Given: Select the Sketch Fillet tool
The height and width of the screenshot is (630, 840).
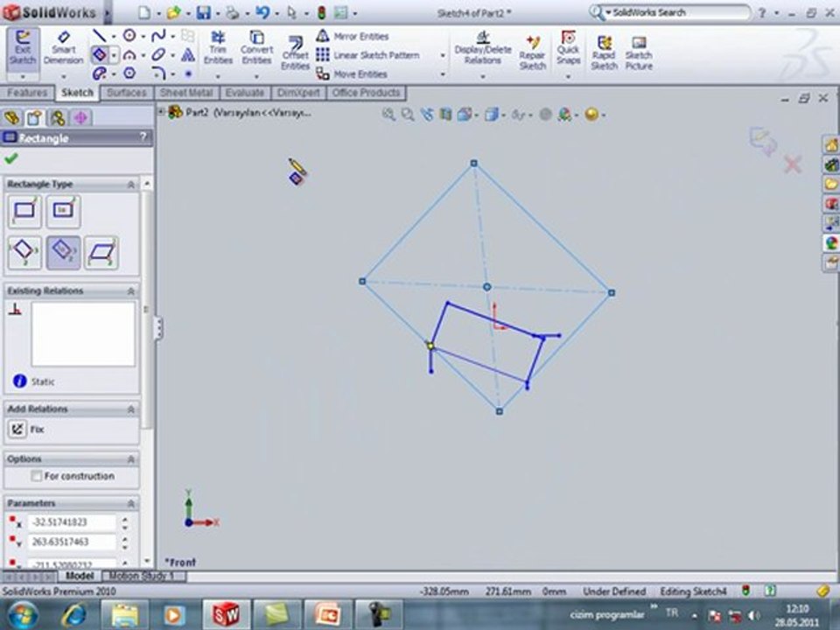Looking at the screenshot, I should coord(158,73).
